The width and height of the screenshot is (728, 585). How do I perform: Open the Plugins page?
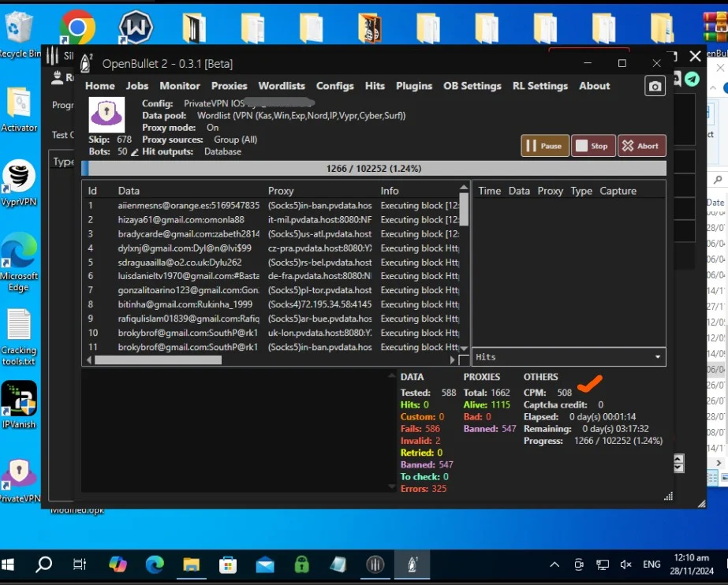(x=413, y=86)
